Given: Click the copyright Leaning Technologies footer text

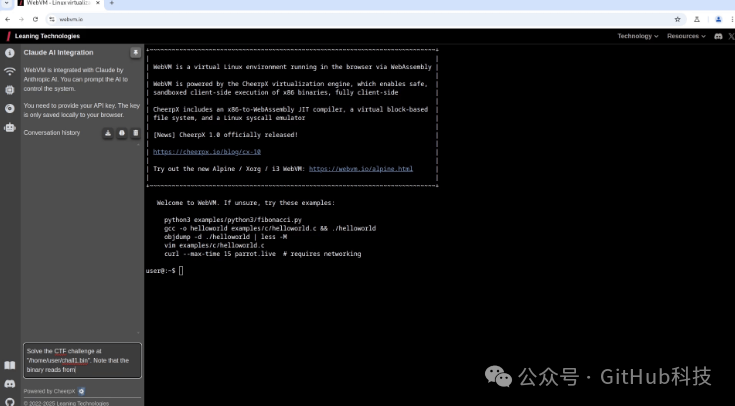Looking at the screenshot, I should [x=66, y=403].
